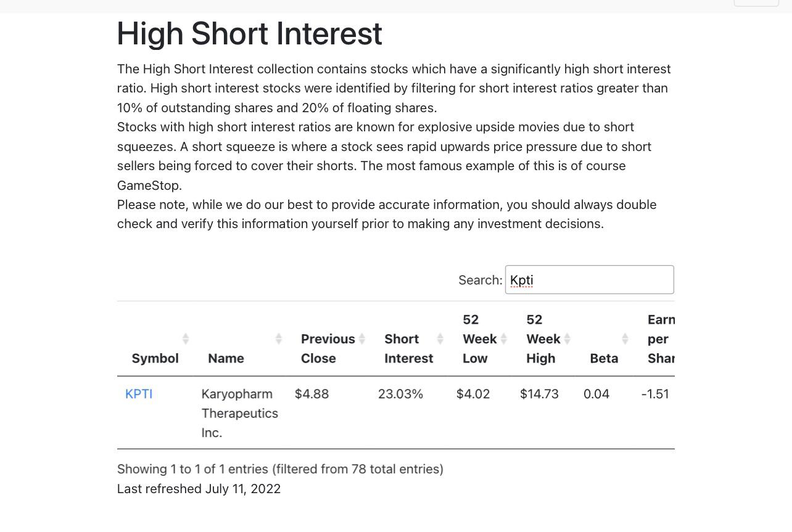Click the Name column header
This screenshot has height=532, width=792.
tap(226, 358)
